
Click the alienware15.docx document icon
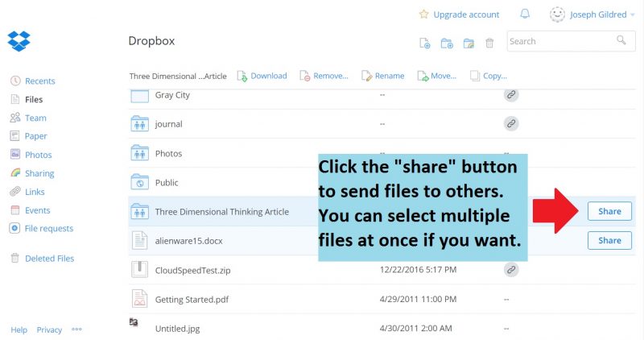click(139, 241)
